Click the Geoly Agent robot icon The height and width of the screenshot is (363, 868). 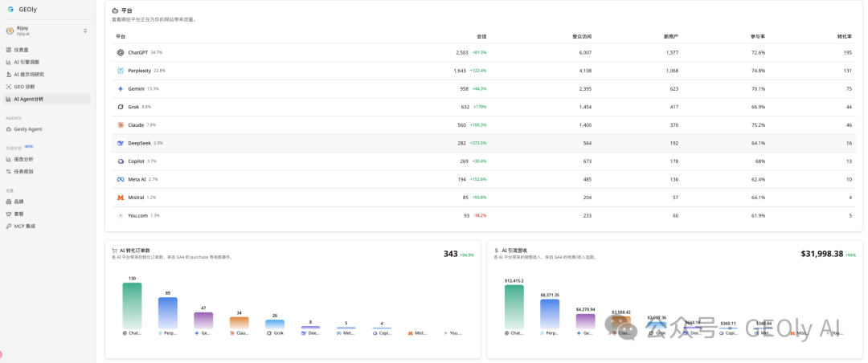click(9, 129)
